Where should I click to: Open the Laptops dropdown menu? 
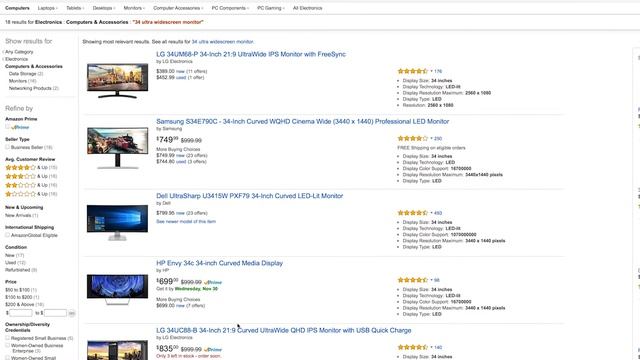coord(47,8)
